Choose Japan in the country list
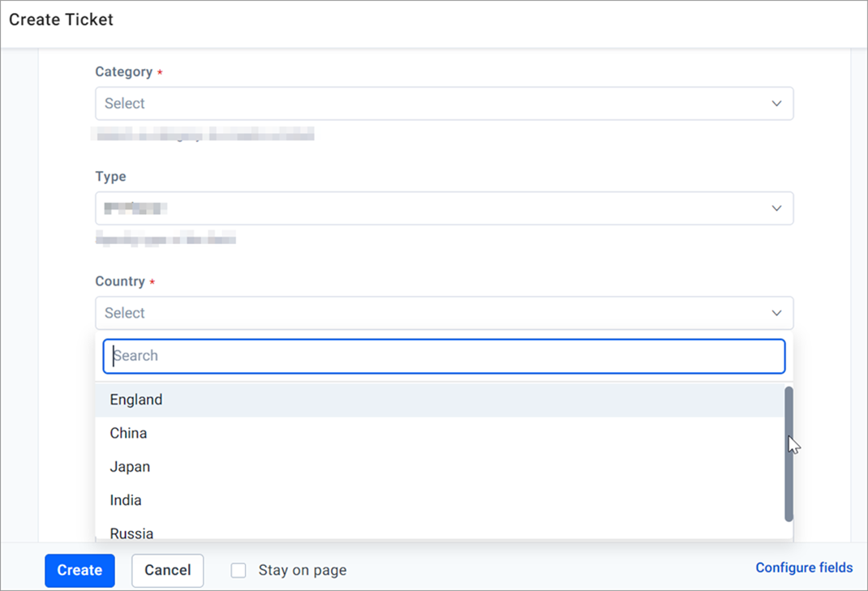 (x=440, y=466)
